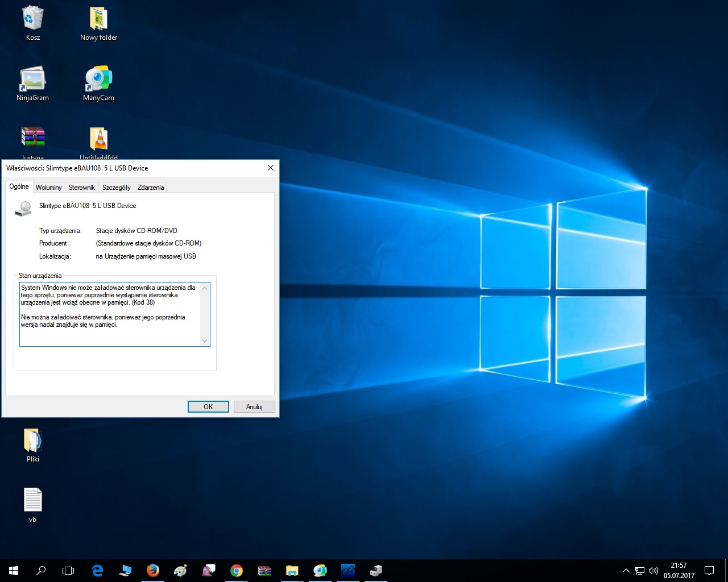
Task: Switch to Firefox in the taskbar
Action: pos(153,570)
